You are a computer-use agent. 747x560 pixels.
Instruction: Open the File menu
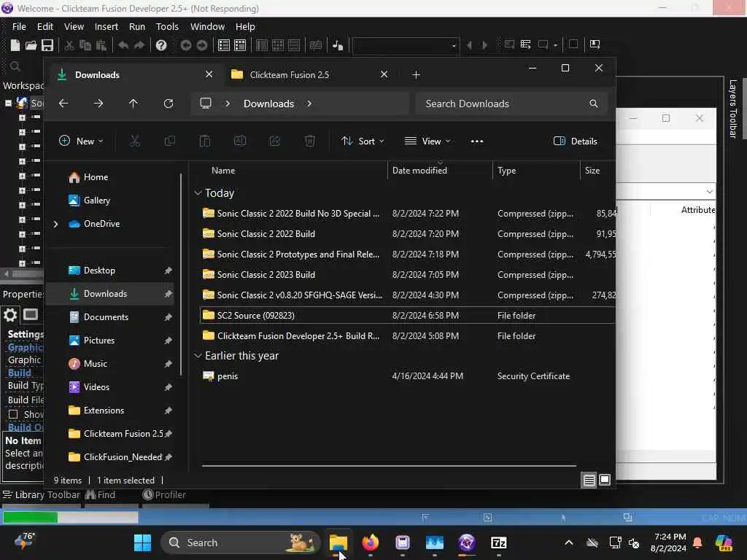coord(19,27)
